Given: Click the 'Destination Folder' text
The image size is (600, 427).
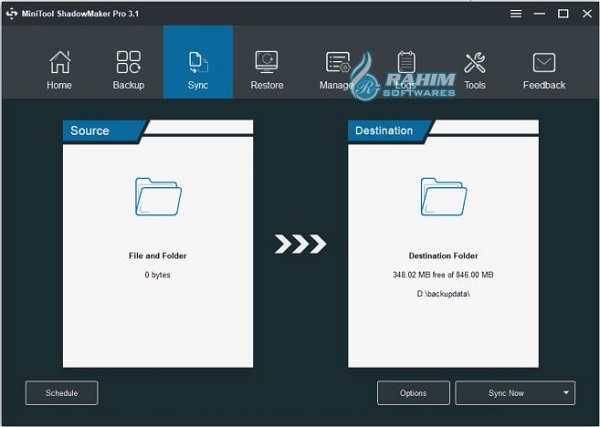Looking at the screenshot, I should (443, 256).
